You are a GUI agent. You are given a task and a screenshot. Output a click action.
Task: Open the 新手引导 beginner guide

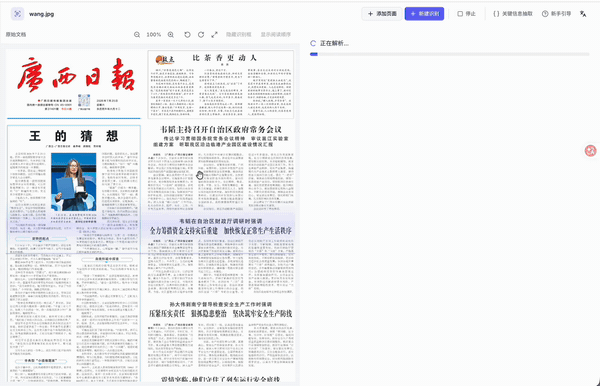556,14
